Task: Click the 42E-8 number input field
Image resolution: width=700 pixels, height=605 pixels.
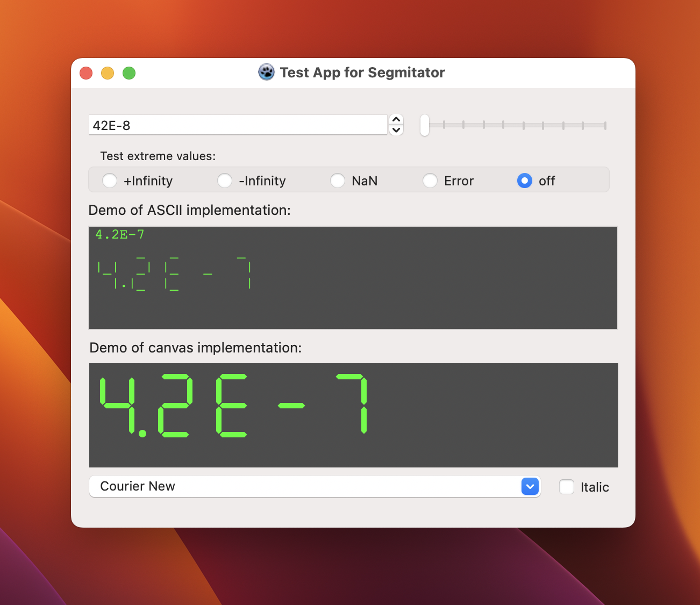Action: point(238,125)
